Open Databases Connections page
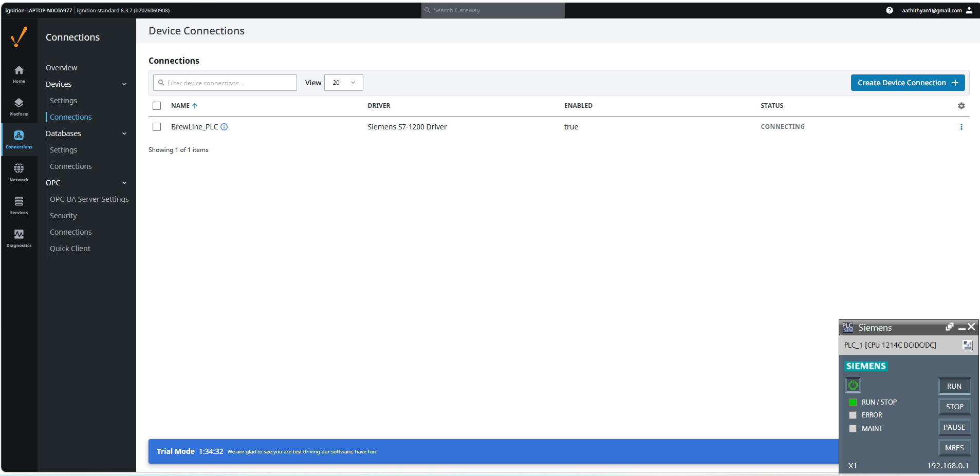The image size is (980, 476). pos(71,166)
